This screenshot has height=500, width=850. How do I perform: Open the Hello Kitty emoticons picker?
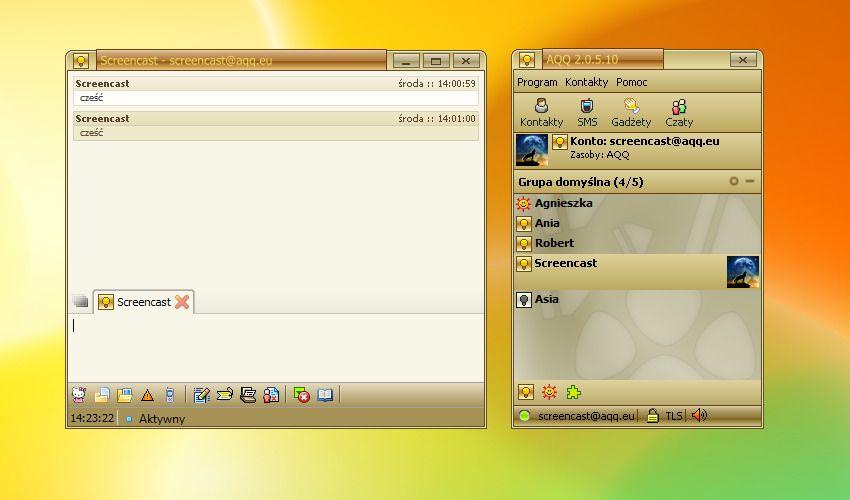(79, 394)
